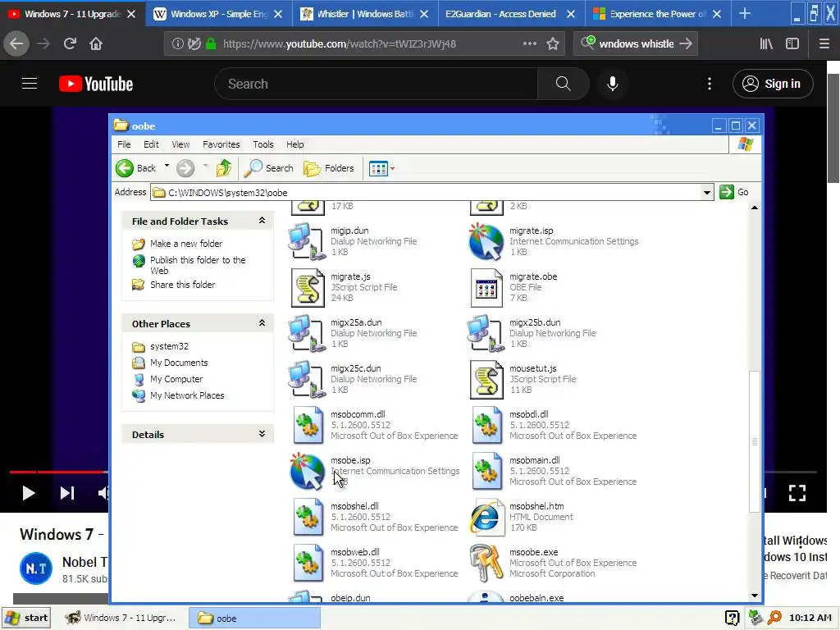Go up one folder level icon

224,168
